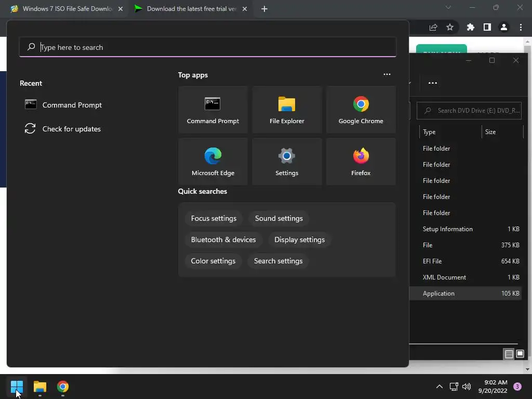Viewport: 532px width, 399px height.
Task: Select the Setup Information row
Action: (465, 229)
